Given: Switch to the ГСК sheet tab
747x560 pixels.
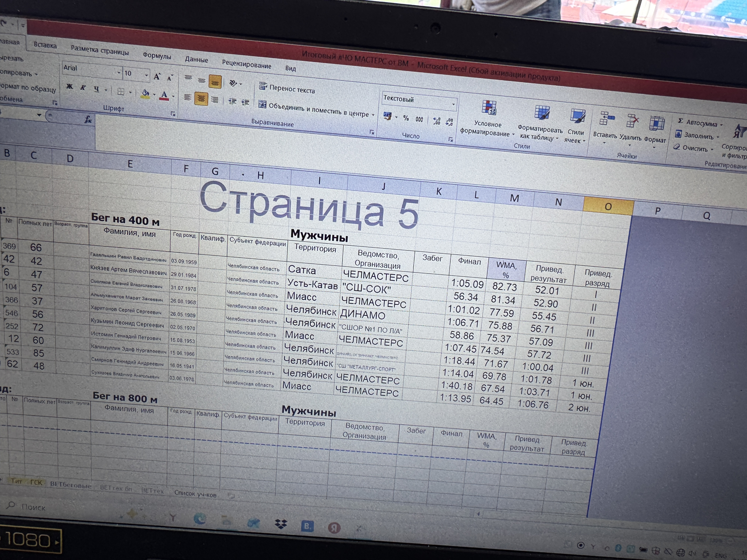Looking at the screenshot, I should point(36,482).
